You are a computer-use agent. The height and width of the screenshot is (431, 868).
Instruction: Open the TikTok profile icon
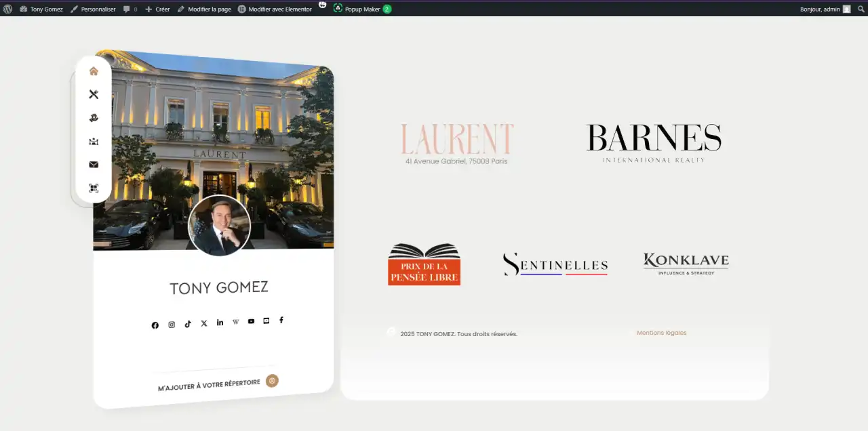tap(188, 324)
